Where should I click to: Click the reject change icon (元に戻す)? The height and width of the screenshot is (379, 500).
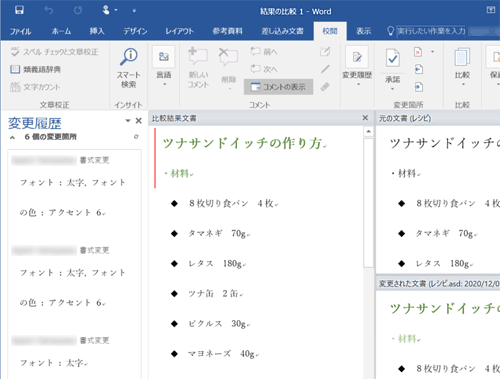click(x=418, y=52)
